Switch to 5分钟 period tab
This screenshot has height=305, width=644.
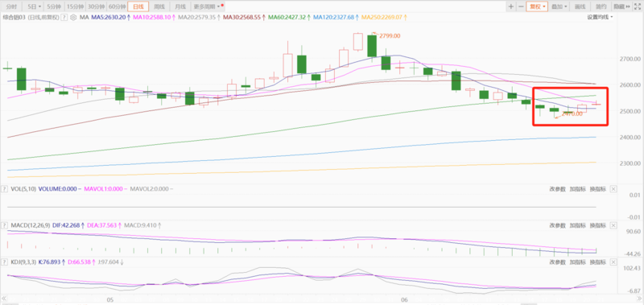tap(54, 6)
